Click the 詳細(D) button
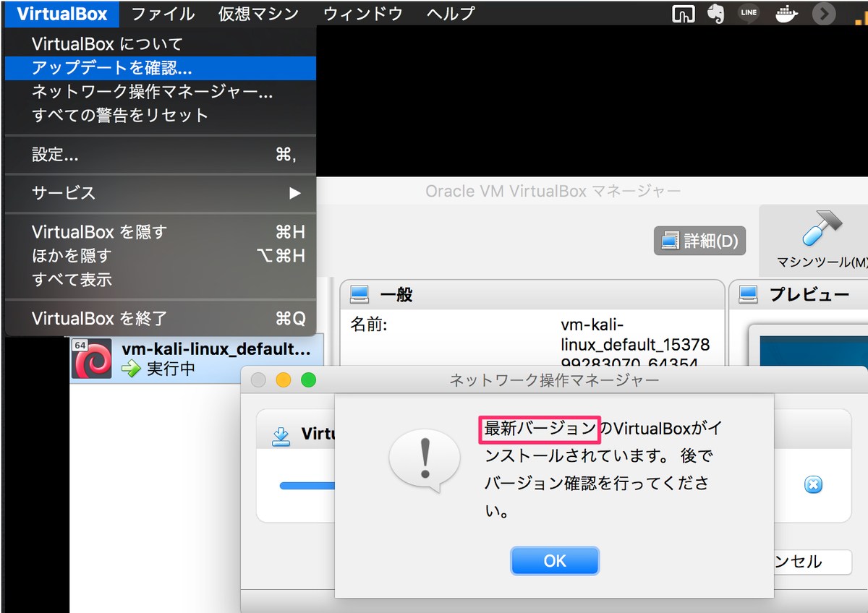 click(x=700, y=241)
